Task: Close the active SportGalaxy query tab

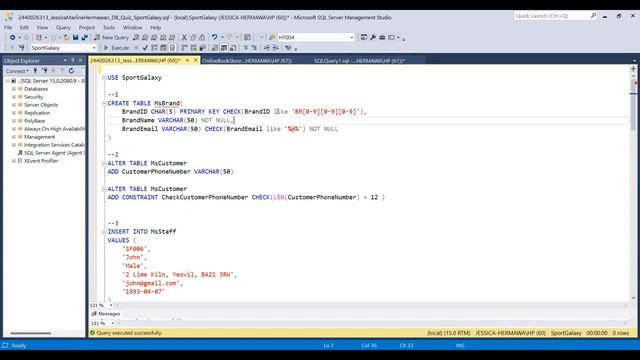Action: tap(196, 60)
